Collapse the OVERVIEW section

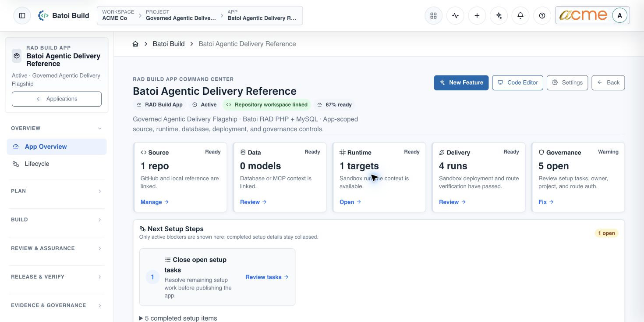tap(57, 128)
